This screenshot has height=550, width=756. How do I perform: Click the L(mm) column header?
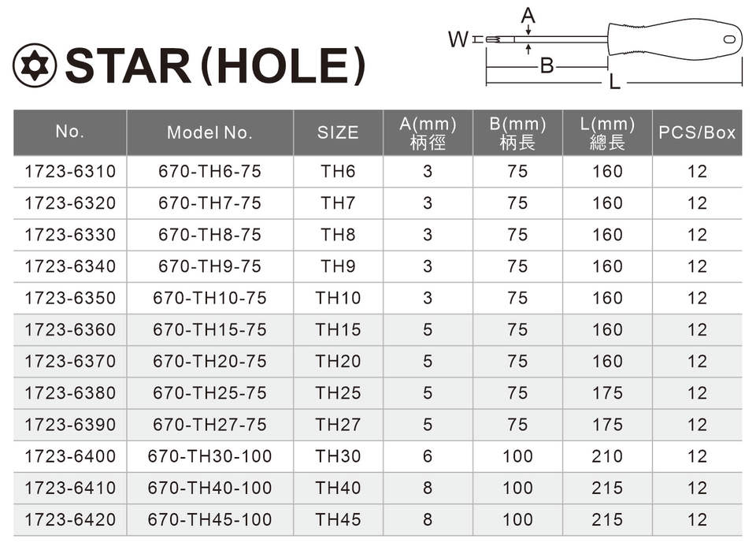pyautogui.click(x=607, y=132)
